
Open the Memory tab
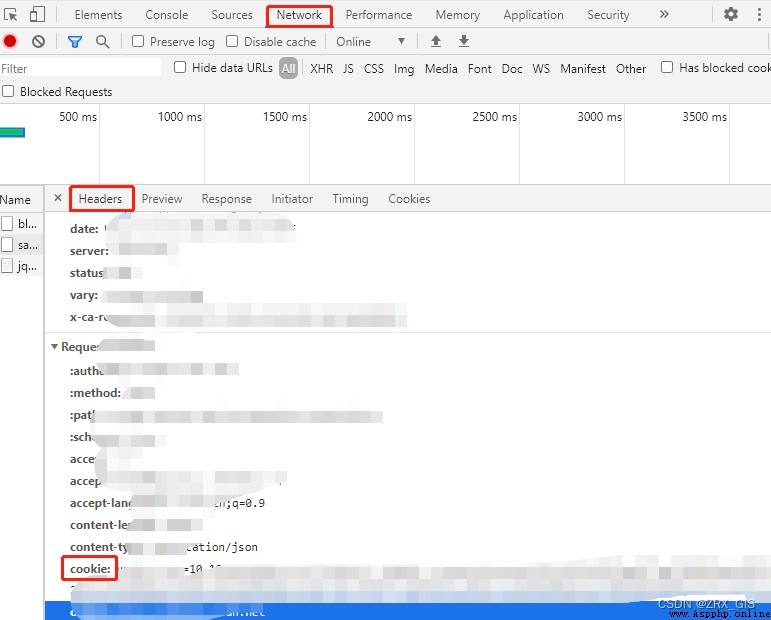click(x=458, y=15)
